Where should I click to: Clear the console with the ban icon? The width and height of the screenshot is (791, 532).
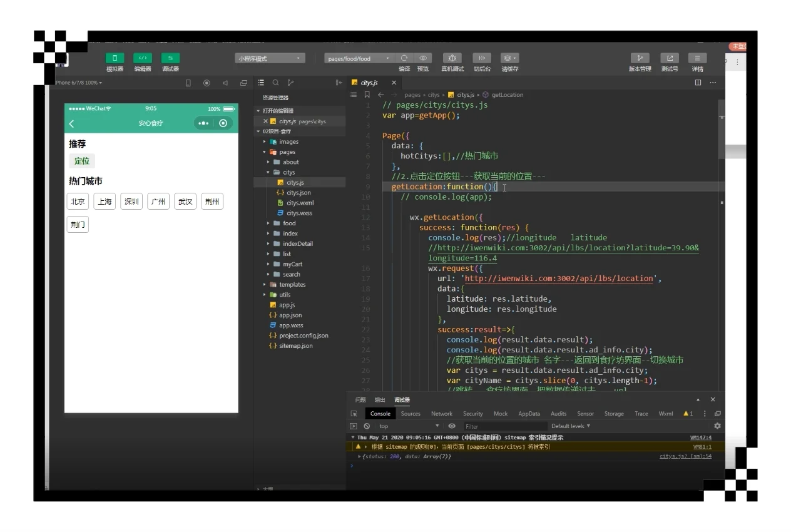(x=367, y=426)
